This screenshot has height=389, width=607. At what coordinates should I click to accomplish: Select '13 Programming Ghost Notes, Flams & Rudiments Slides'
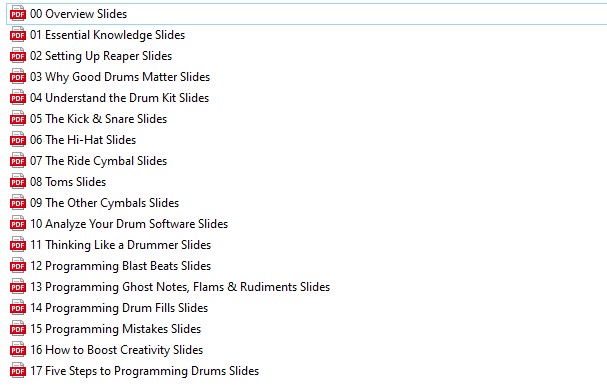click(x=180, y=287)
